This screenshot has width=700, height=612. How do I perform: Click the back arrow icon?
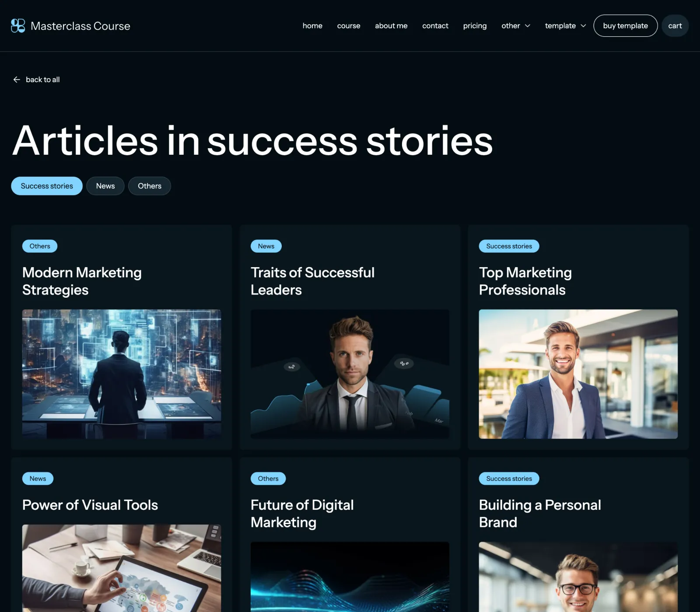[17, 80]
